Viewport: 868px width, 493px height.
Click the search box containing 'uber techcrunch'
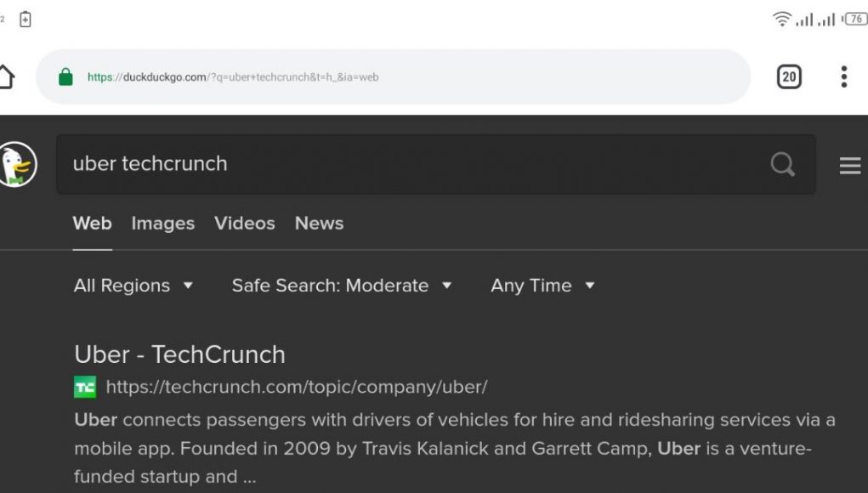[435, 164]
